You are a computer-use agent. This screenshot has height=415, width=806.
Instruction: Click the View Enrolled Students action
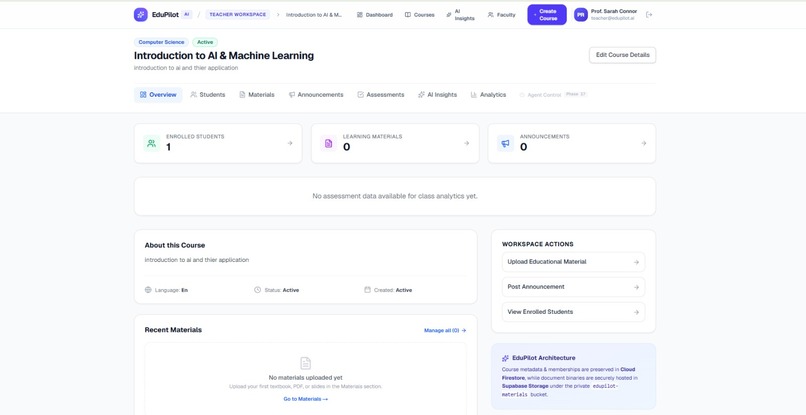point(573,312)
